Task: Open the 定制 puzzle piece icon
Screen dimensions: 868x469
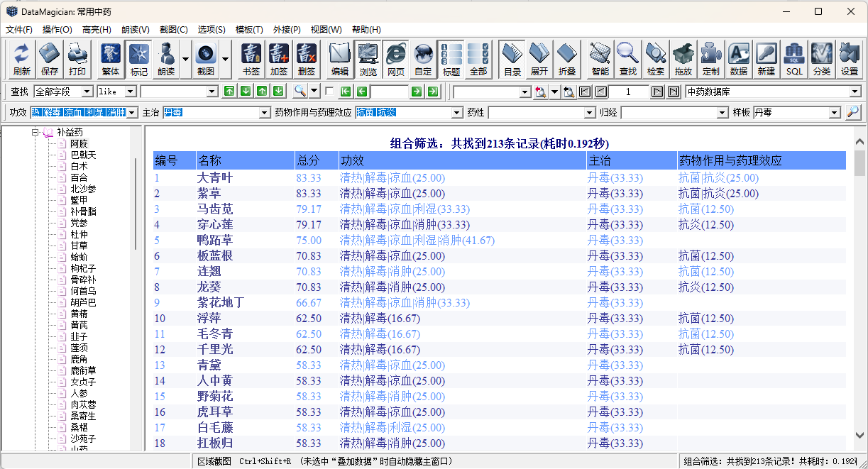Action: 711,60
